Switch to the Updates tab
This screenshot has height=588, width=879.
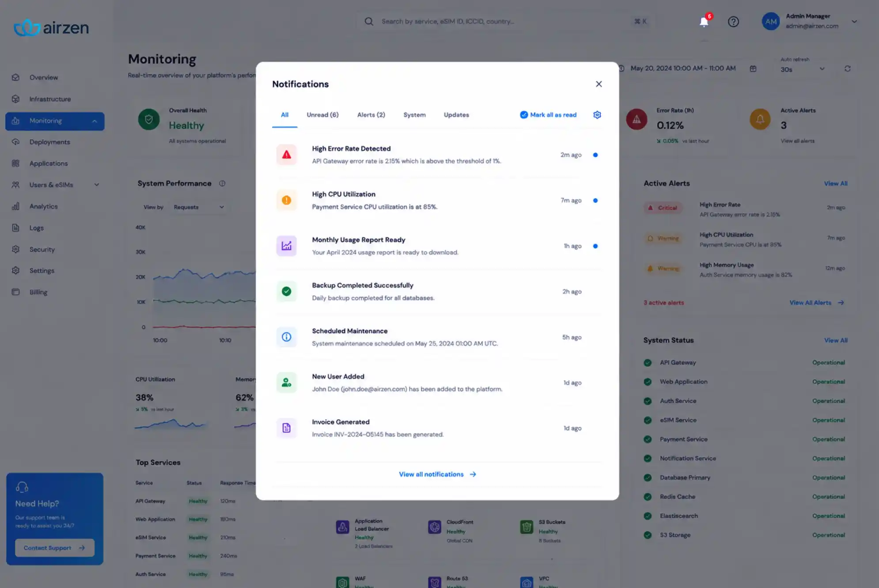click(x=456, y=115)
